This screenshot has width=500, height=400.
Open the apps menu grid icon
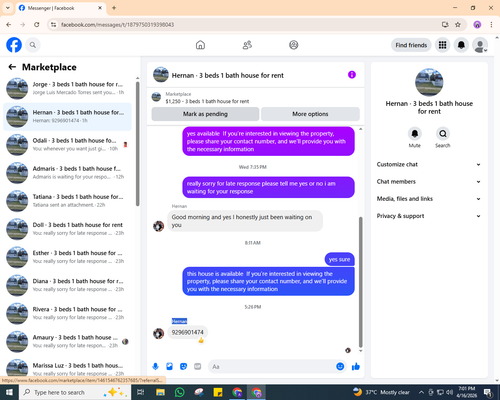(x=442, y=45)
